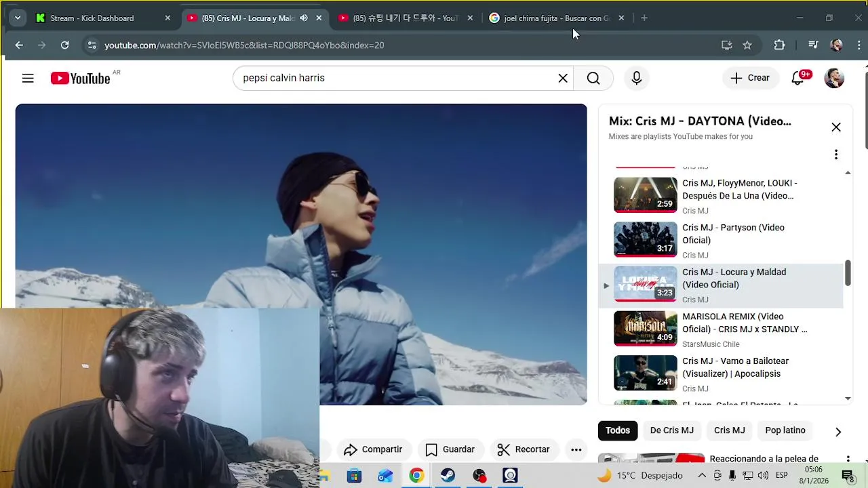Open weather widget 15°C Despejado
Image resolution: width=868 pixels, height=488 pixels.
point(639,476)
